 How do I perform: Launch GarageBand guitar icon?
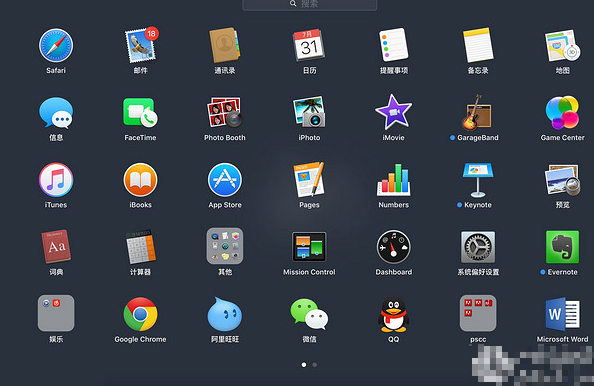tap(478, 113)
